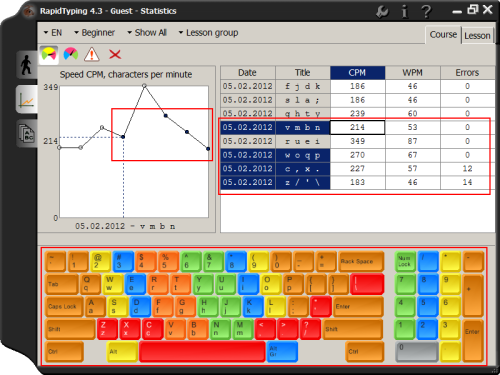Click the Back Space key
The image size is (500, 375).
coord(361,261)
